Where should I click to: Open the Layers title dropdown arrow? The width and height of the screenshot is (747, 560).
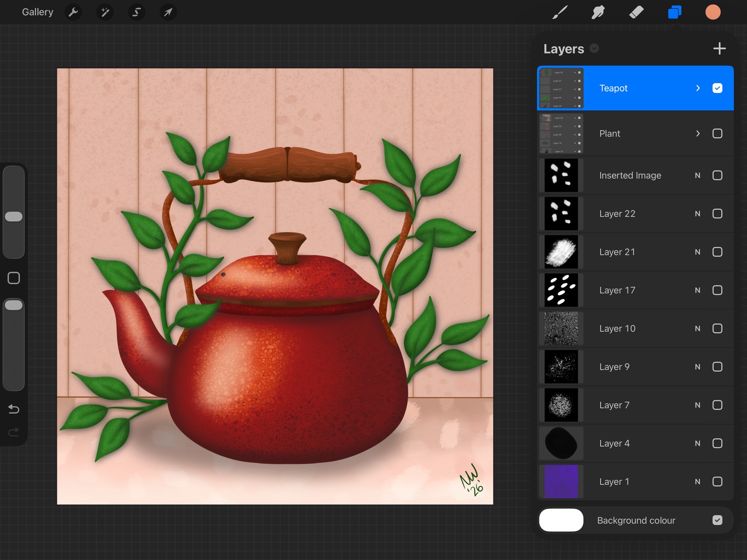pyautogui.click(x=594, y=49)
